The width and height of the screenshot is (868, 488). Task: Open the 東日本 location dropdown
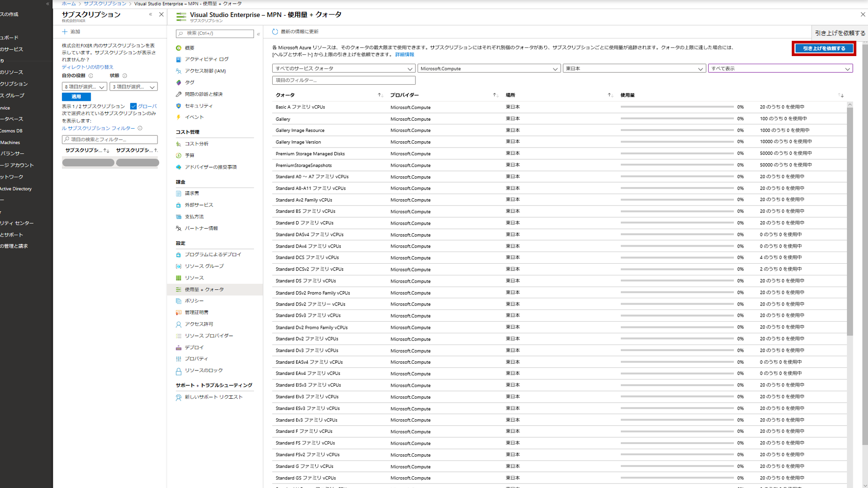point(634,69)
